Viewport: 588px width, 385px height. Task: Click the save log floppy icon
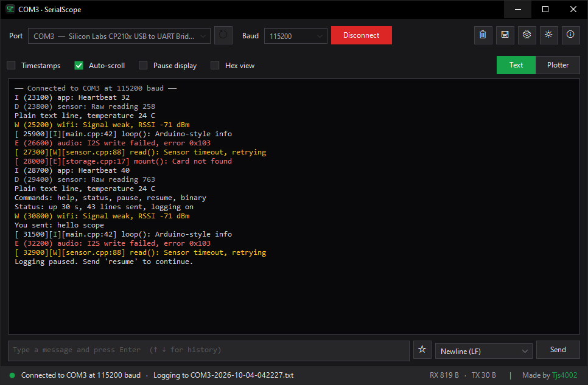[505, 35]
